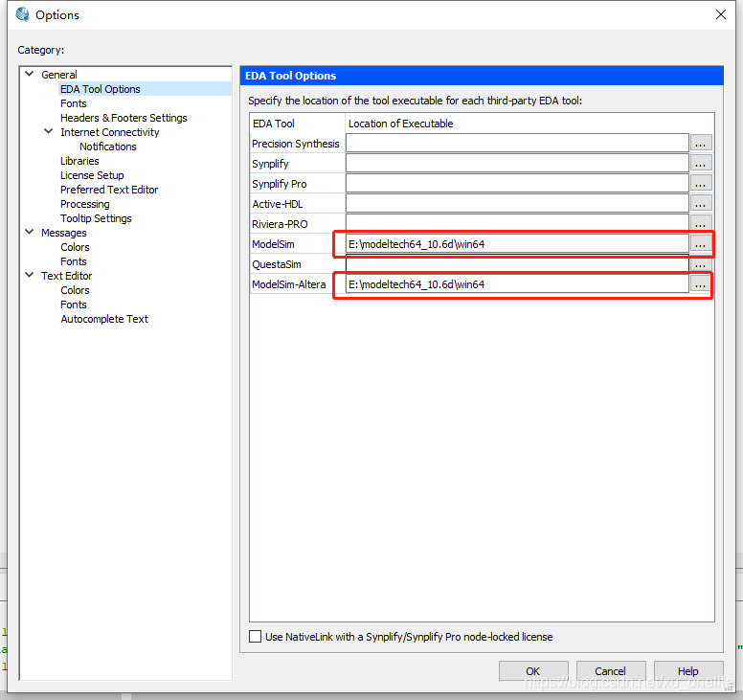Browse for QuestaSim executable
The width and height of the screenshot is (743, 700).
click(700, 264)
